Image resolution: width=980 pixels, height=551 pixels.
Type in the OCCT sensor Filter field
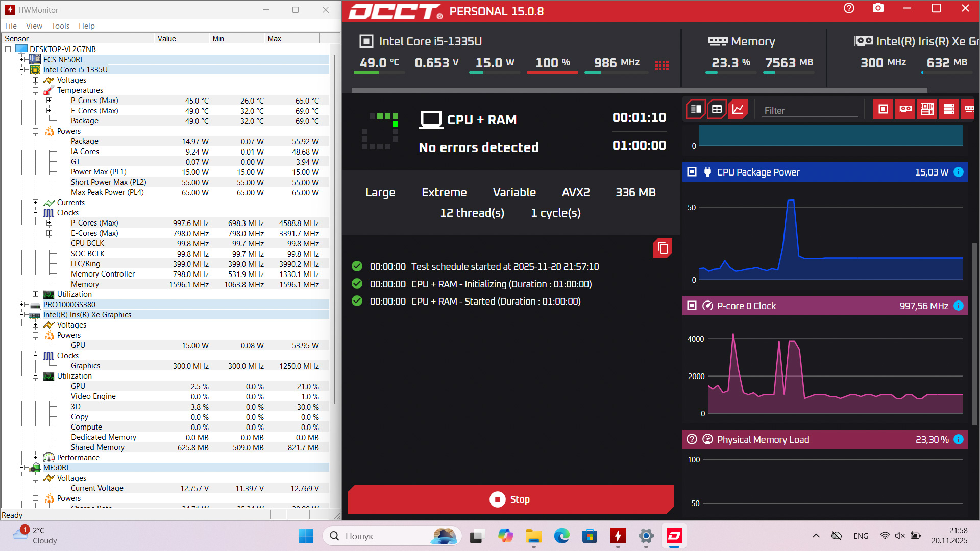810,110
